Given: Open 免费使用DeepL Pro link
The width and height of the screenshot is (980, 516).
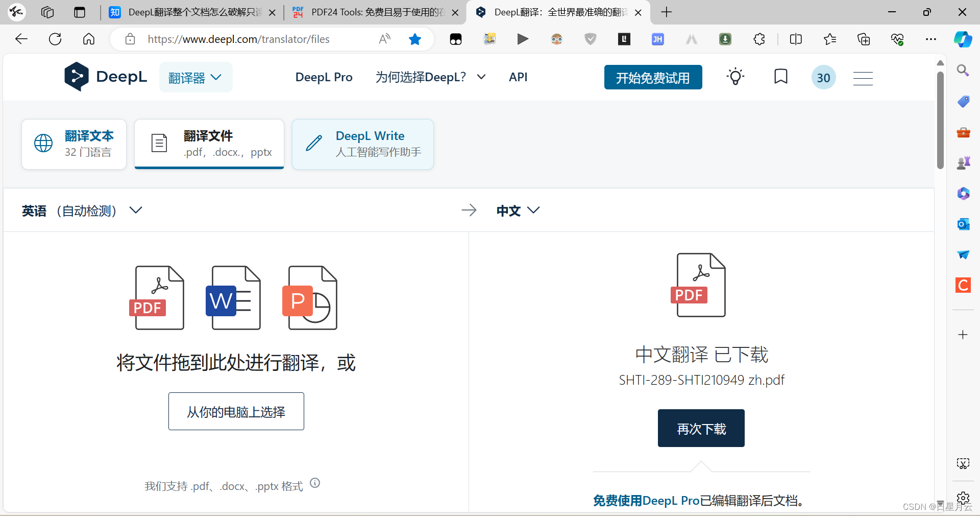Looking at the screenshot, I should [646, 501].
